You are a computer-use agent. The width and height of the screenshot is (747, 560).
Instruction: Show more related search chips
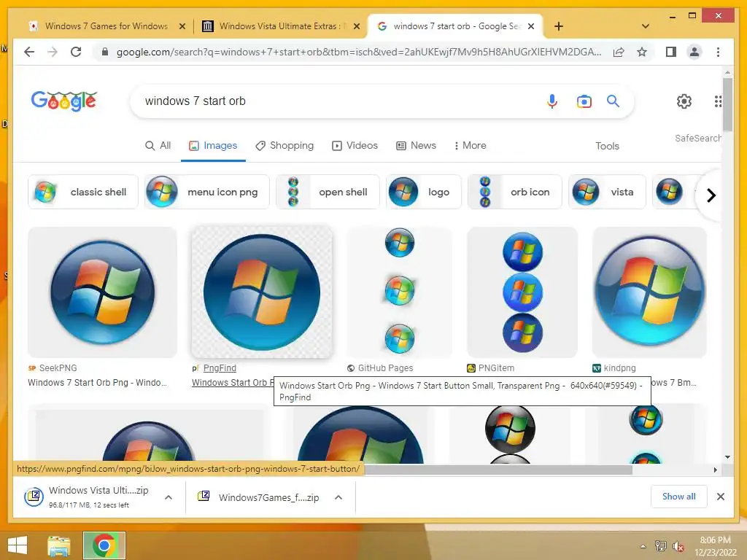click(x=711, y=195)
